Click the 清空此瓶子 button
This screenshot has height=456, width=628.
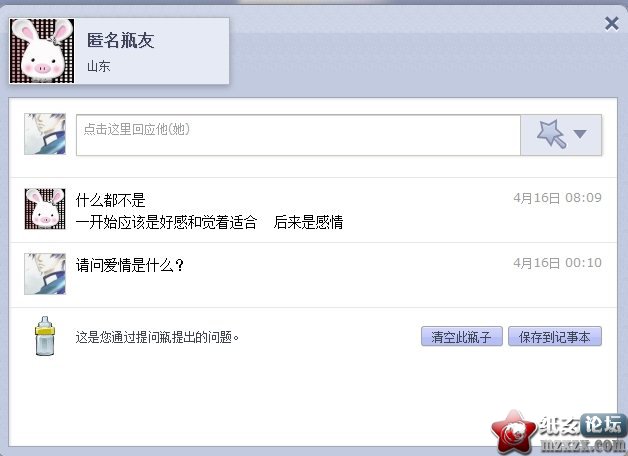pos(461,336)
